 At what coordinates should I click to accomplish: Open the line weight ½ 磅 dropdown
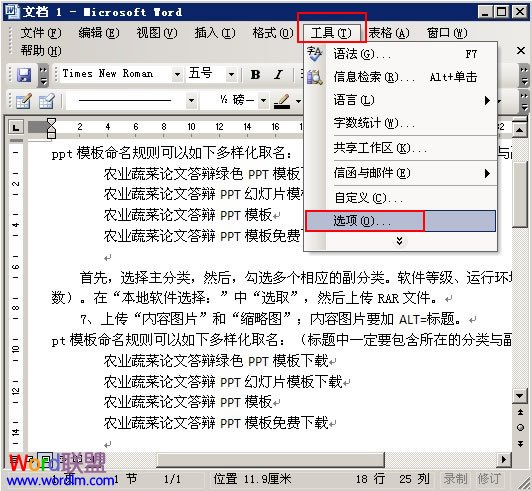(x=263, y=100)
